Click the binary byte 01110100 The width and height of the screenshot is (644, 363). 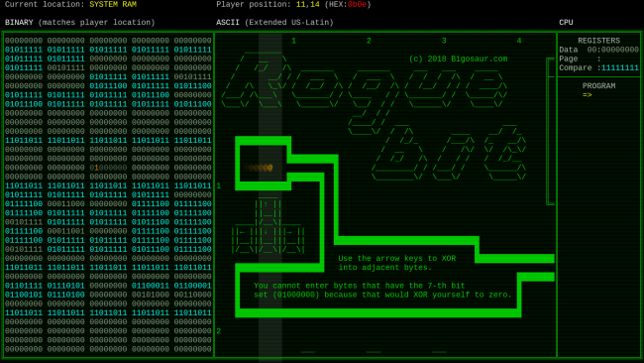click(65, 295)
